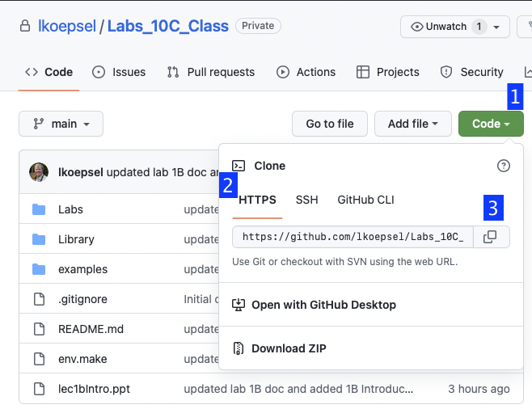Click the GitHub Desktop download icon
This screenshot has height=409, width=532.
239,305
